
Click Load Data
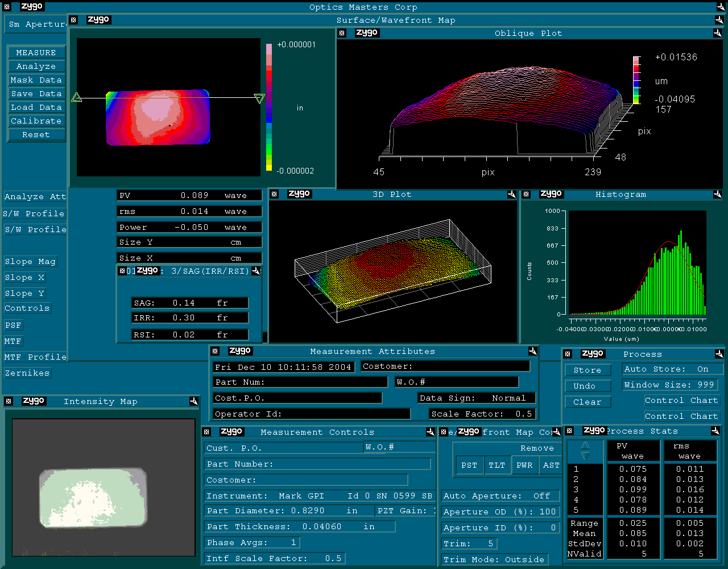(x=36, y=107)
